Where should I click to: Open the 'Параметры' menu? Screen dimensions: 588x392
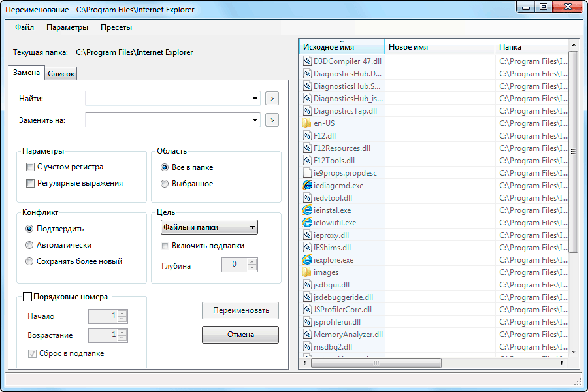(x=67, y=27)
